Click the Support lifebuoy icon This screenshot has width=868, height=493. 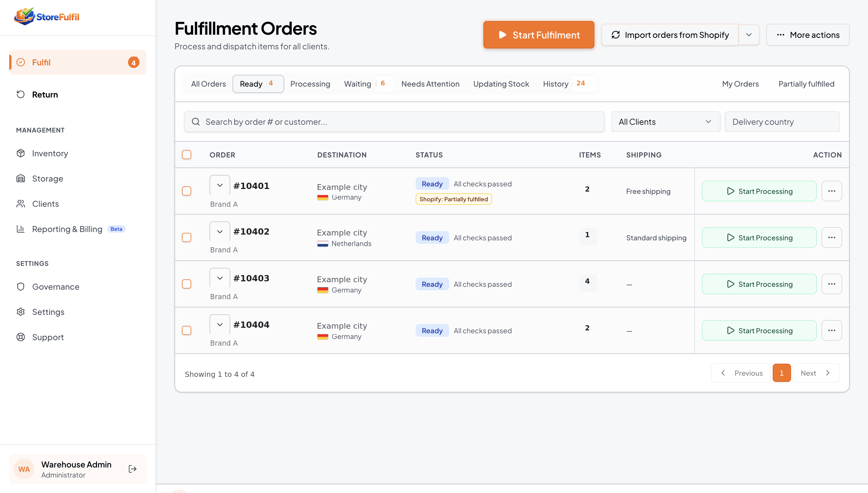pos(21,337)
